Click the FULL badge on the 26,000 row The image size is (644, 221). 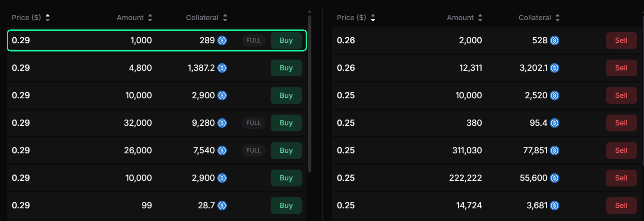[x=254, y=150]
